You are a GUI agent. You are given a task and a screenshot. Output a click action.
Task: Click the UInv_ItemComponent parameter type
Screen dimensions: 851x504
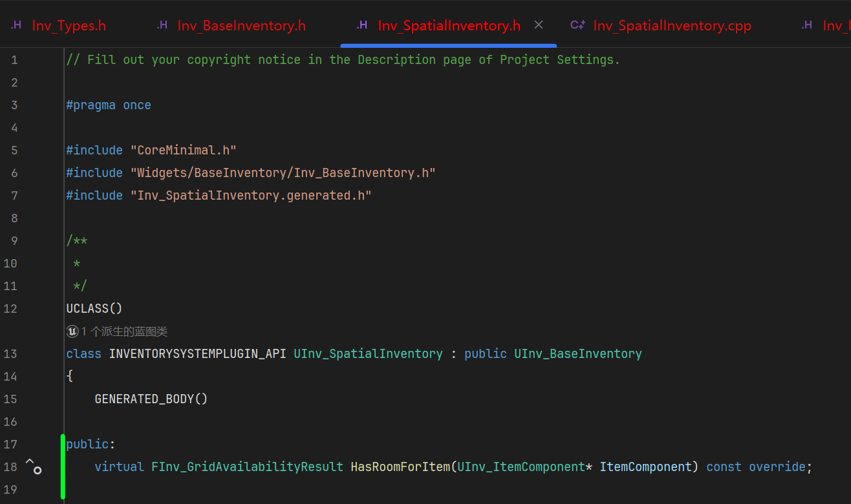click(x=521, y=467)
